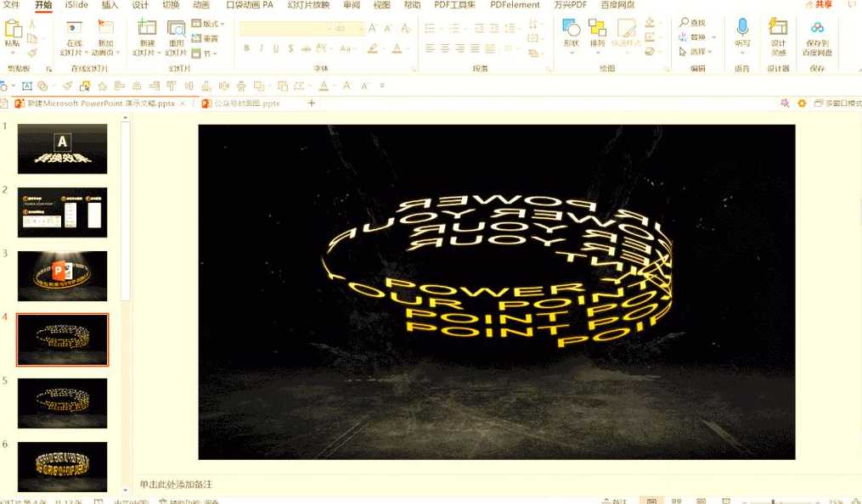Click the Find (查找) magnifier button

click(x=693, y=23)
